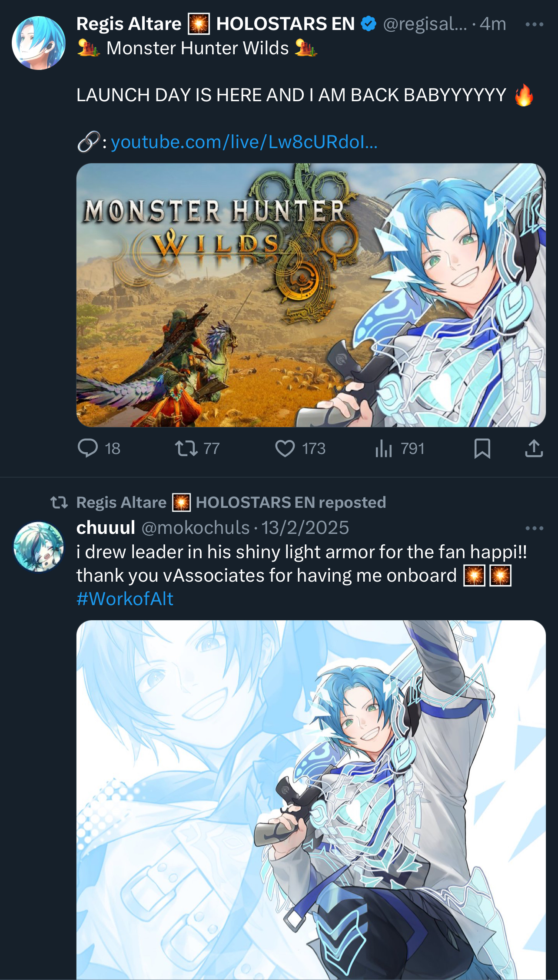Bookmark the Monster Hunter Wilds post

click(482, 448)
